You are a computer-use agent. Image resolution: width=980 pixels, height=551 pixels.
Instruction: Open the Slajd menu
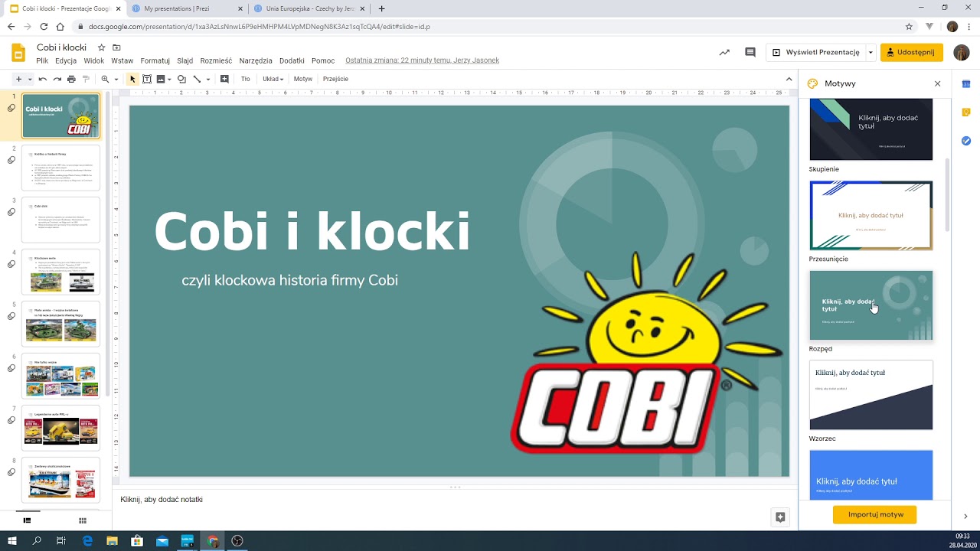[x=185, y=60]
